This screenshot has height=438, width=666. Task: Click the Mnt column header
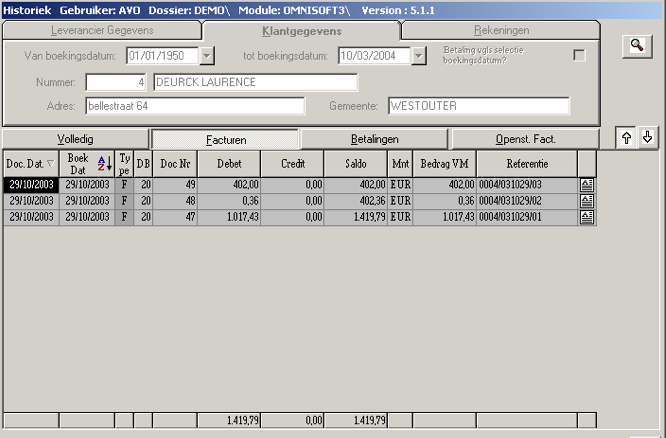tap(400, 164)
